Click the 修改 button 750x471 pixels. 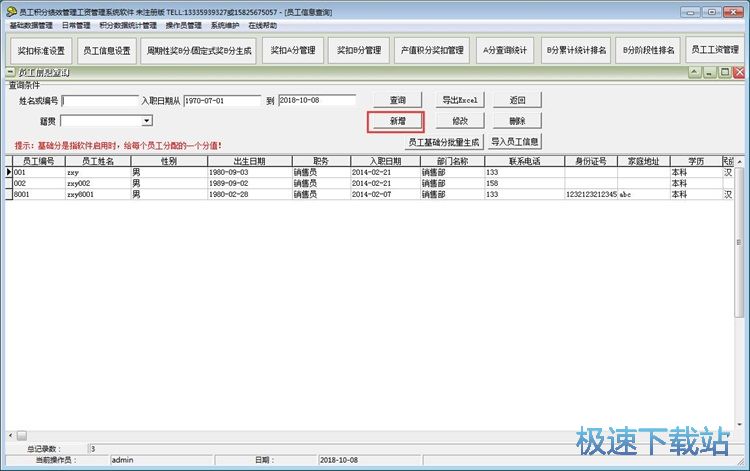pos(460,121)
